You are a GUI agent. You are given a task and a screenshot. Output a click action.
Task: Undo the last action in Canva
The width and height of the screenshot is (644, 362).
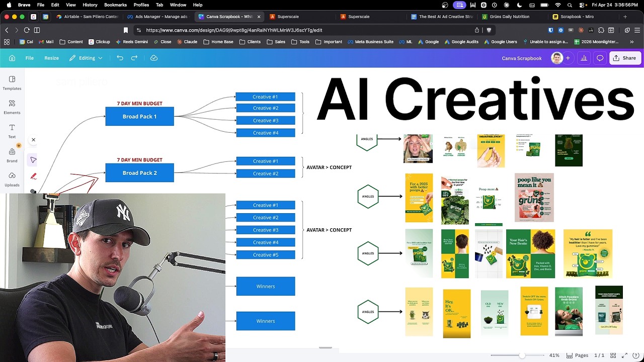pyautogui.click(x=120, y=58)
